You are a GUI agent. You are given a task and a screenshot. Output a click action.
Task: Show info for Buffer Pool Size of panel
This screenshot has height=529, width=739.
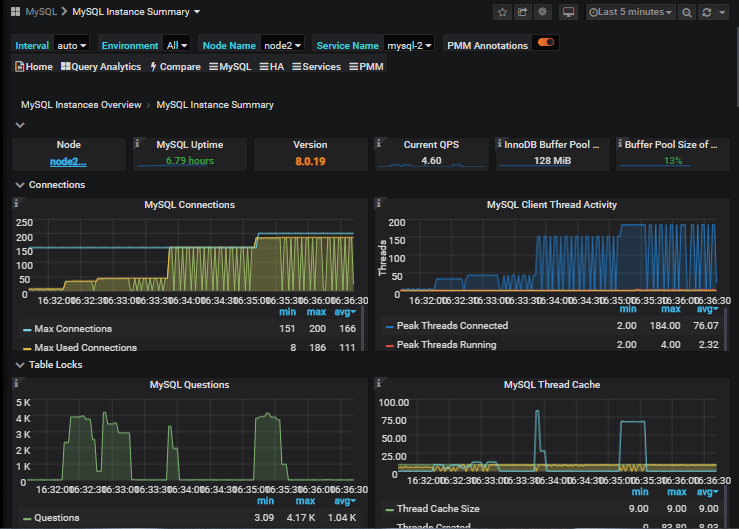620,143
